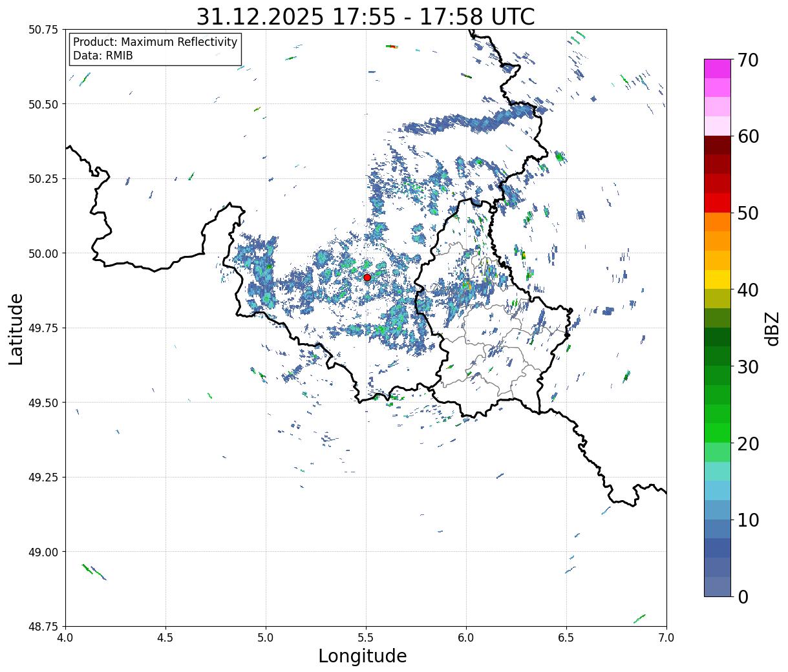This screenshot has height=672, width=788.
Task: Pick the orange swatch just below 50
Action: pyautogui.click(x=718, y=222)
